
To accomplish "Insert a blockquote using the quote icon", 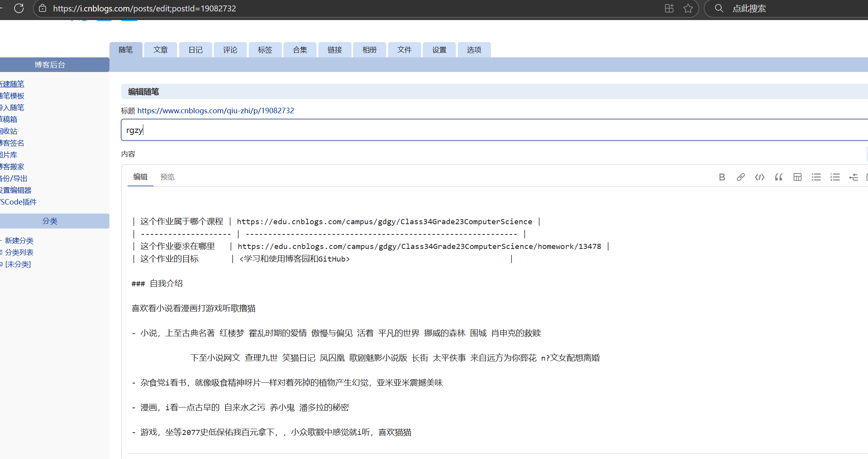I will (778, 177).
